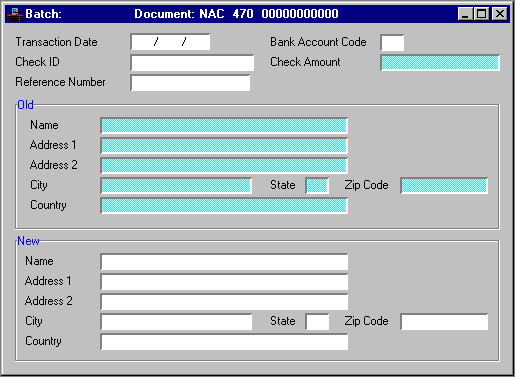Click the Reference Number input field
515x377 pixels.
(x=190, y=83)
